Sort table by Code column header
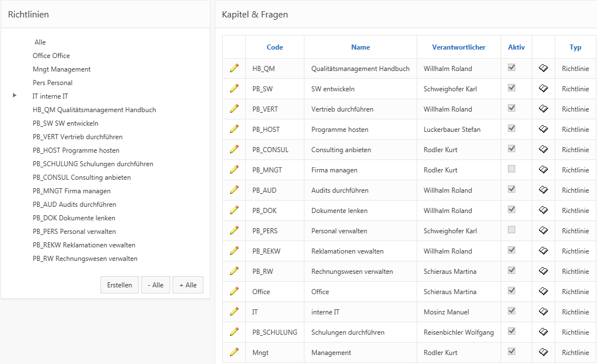The width and height of the screenshot is (597, 364). 275,47
